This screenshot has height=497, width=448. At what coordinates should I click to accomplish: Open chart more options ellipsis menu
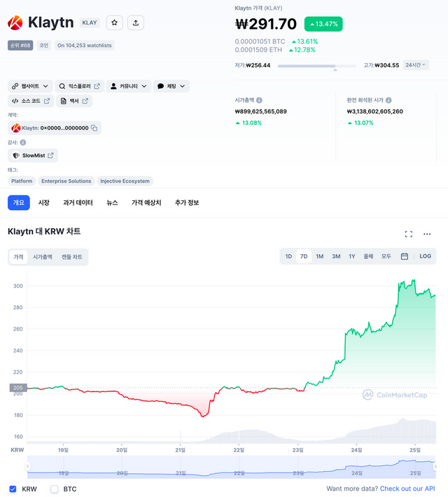pos(427,234)
